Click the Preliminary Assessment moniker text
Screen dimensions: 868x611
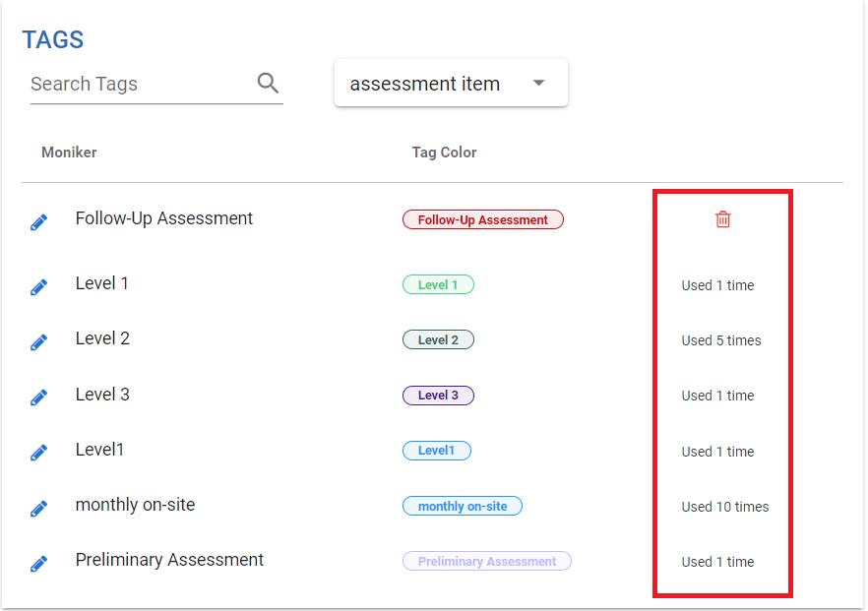[x=169, y=560]
